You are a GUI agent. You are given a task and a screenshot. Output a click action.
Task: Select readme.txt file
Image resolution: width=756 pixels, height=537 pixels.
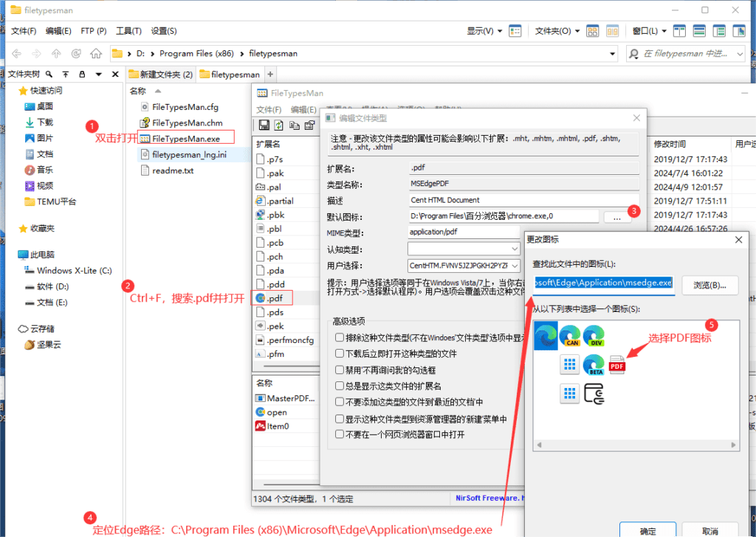click(168, 170)
